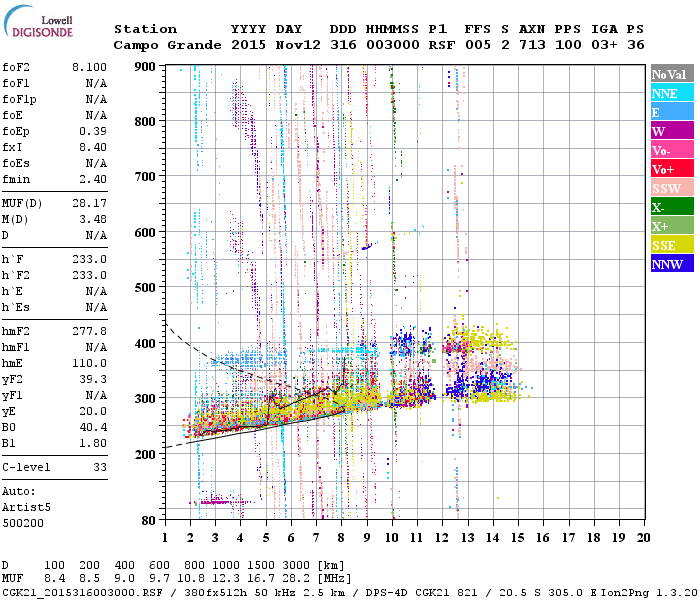700x600 pixels.
Task: Click the 28.2 MHz MUF table value
Action: [296, 578]
